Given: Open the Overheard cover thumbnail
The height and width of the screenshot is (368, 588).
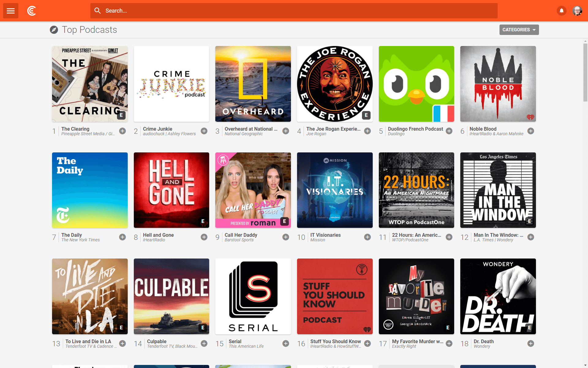Looking at the screenshot, I should pos(253,84).
